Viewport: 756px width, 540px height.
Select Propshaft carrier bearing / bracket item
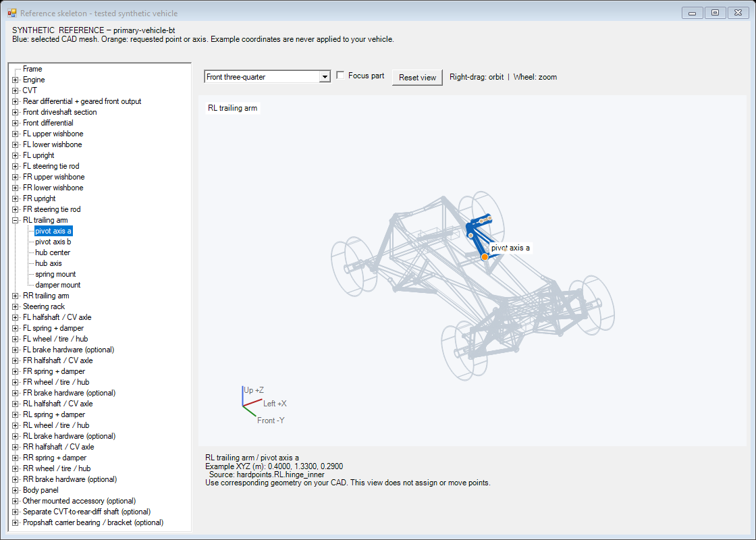tap(93, 522)
